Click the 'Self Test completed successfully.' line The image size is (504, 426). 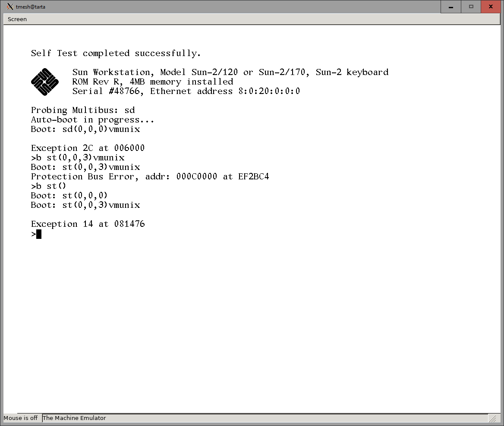point(116,53)
